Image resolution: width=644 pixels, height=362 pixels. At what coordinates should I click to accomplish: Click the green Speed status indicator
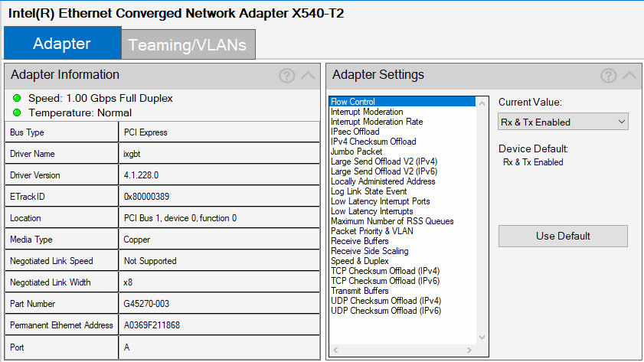17,98
